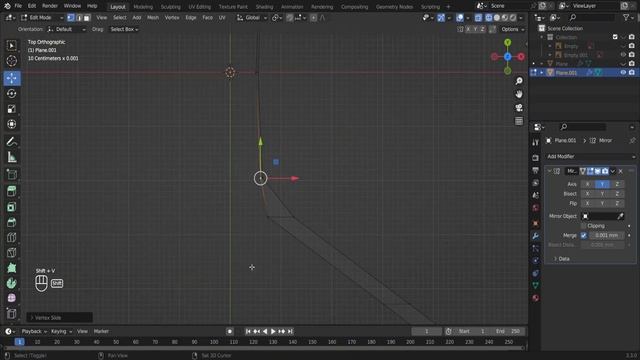Open the Mesh menu
The image size is (640, 360).
[x=153, y=18]
